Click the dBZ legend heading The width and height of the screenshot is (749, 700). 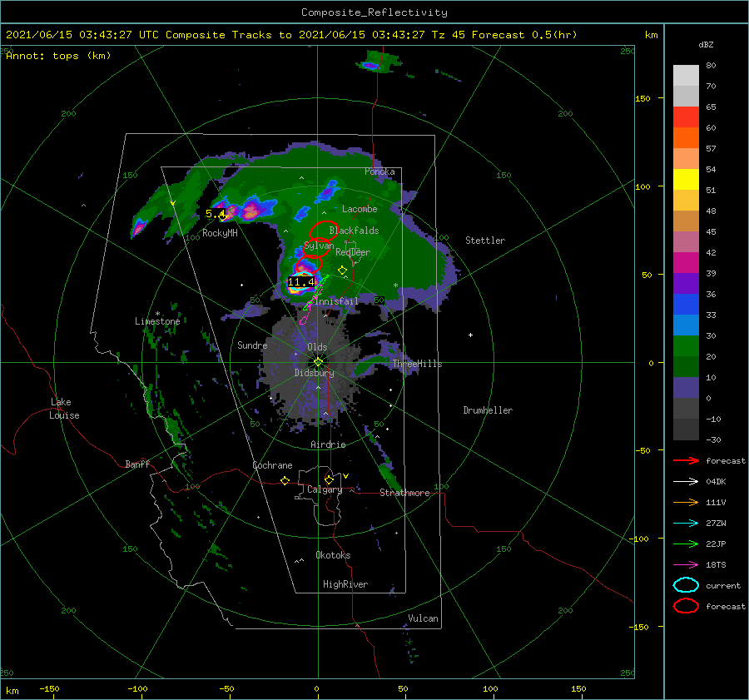tap(706, 44)
